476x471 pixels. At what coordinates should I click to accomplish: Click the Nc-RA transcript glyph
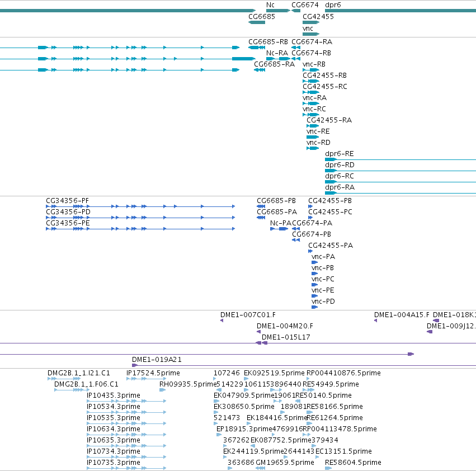(278, 59)
